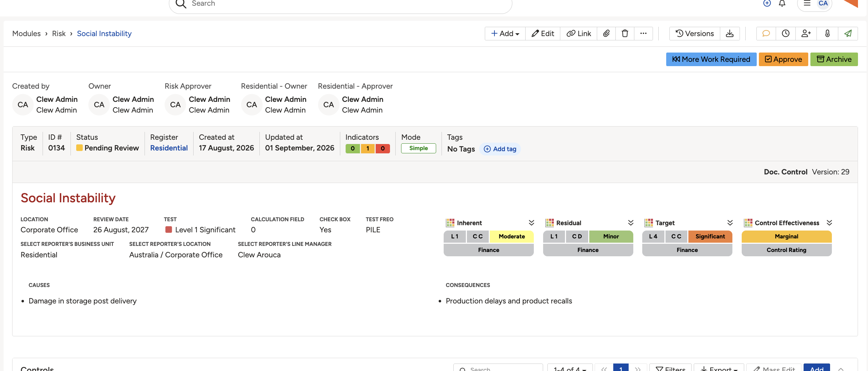Click the Approve button
This screenshot has width=868, height=371.
point(783,59)
